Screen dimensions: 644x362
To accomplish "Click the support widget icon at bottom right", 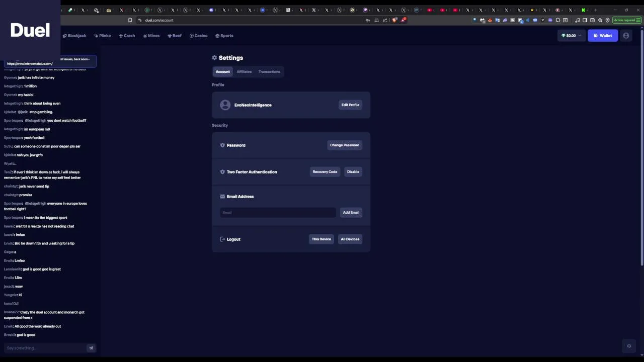I will point(629,346).
